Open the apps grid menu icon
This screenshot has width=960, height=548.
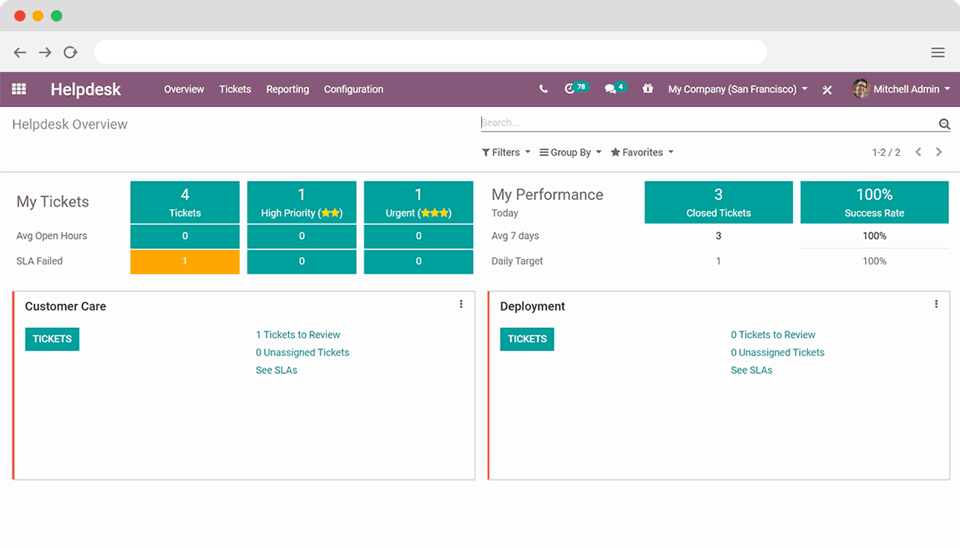[19, 89]
